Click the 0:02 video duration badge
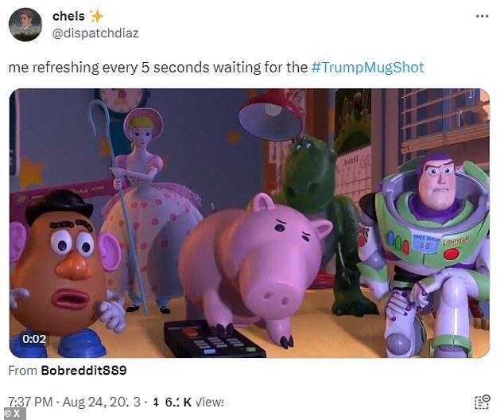 [34, 339]
